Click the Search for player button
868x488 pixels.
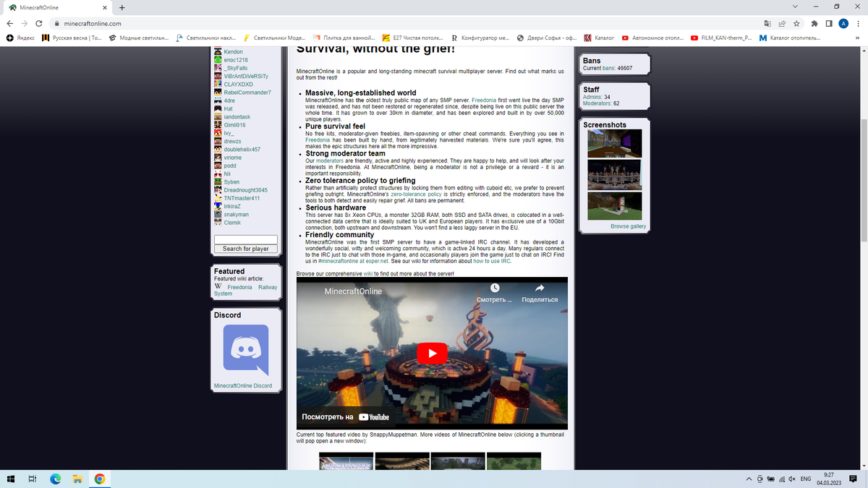point(246,249)
